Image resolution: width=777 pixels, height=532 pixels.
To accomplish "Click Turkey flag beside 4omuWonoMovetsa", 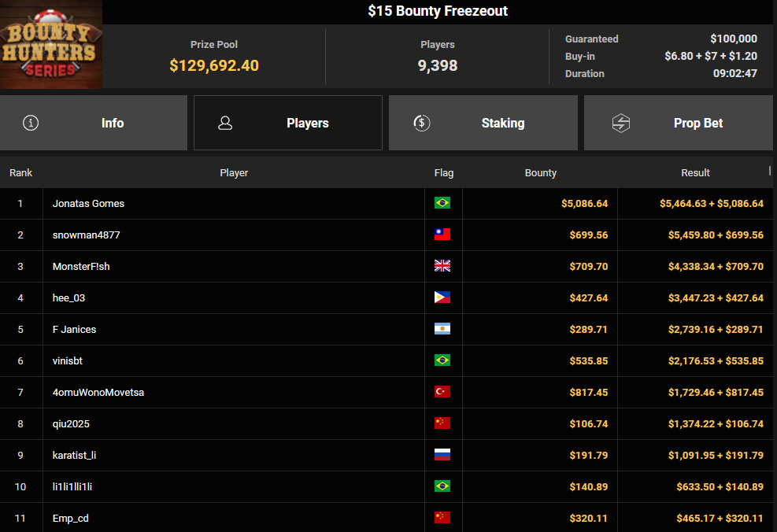I will (x=442, y=392).
